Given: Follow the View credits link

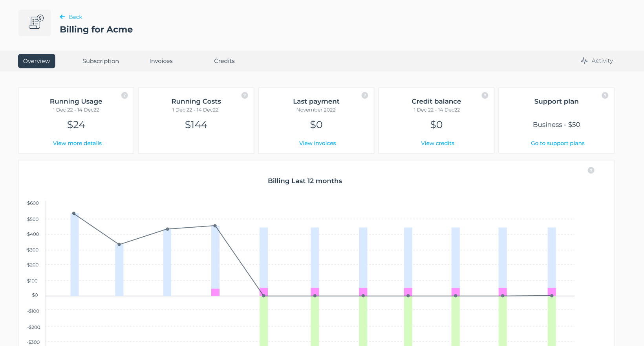Looking at the screenshot, I should [x=437, y=143].
